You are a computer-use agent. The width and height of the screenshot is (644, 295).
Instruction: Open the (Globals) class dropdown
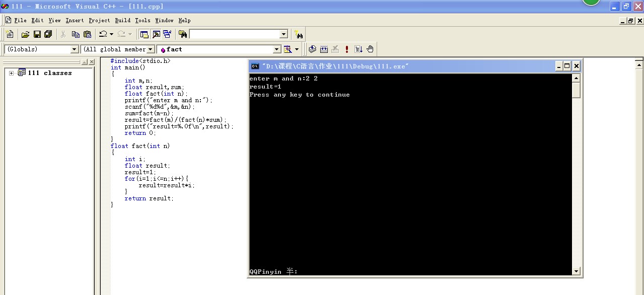pyautogui.click(x=75, y=49)
